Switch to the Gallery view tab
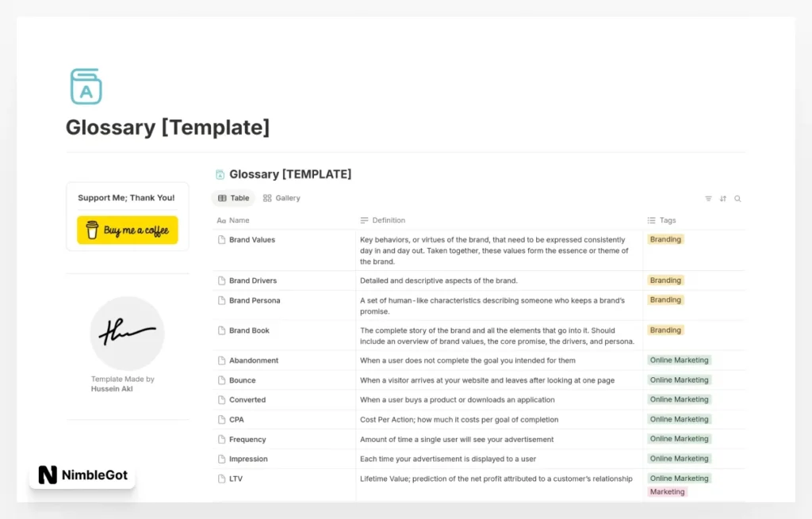The width and height of the screenshot is (812, 519). 281,197
